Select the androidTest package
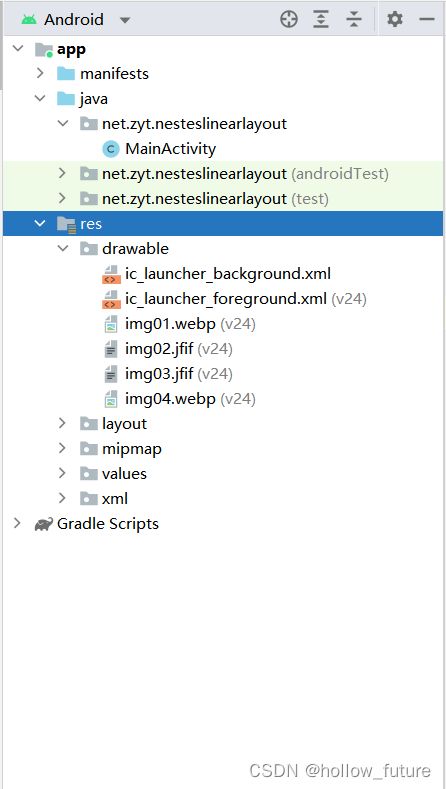 (245, 174)
